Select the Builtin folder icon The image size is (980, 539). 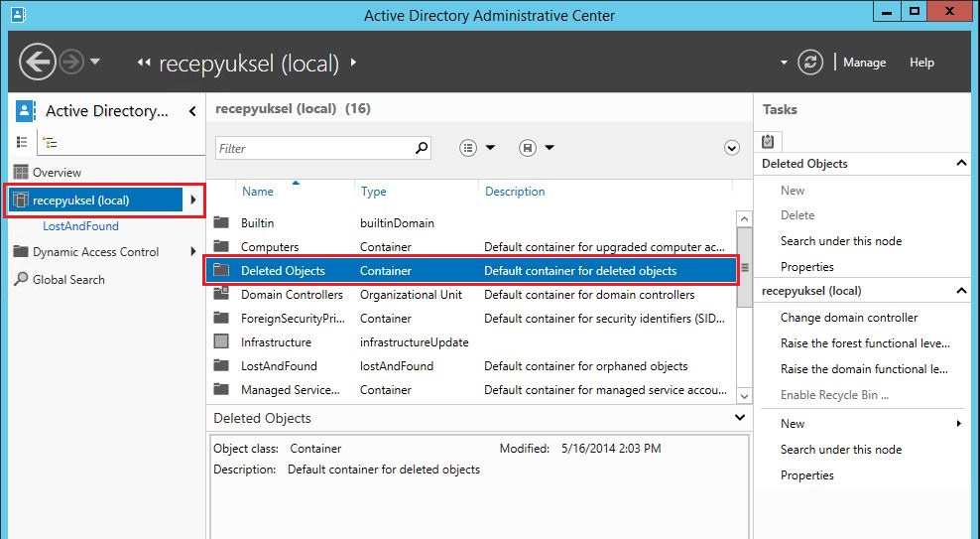(x=221, y=222)
